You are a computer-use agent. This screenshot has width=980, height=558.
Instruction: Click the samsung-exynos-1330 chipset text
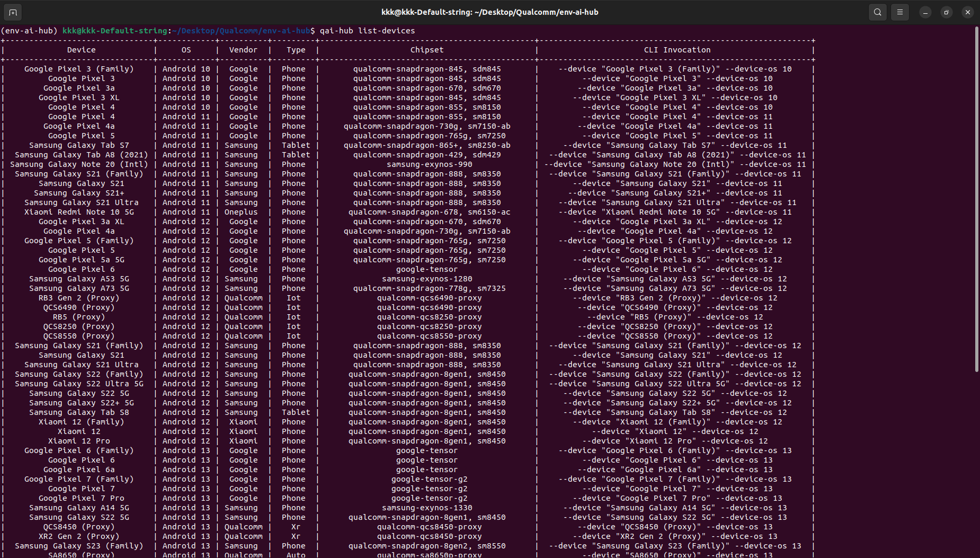tap(427, 508)
